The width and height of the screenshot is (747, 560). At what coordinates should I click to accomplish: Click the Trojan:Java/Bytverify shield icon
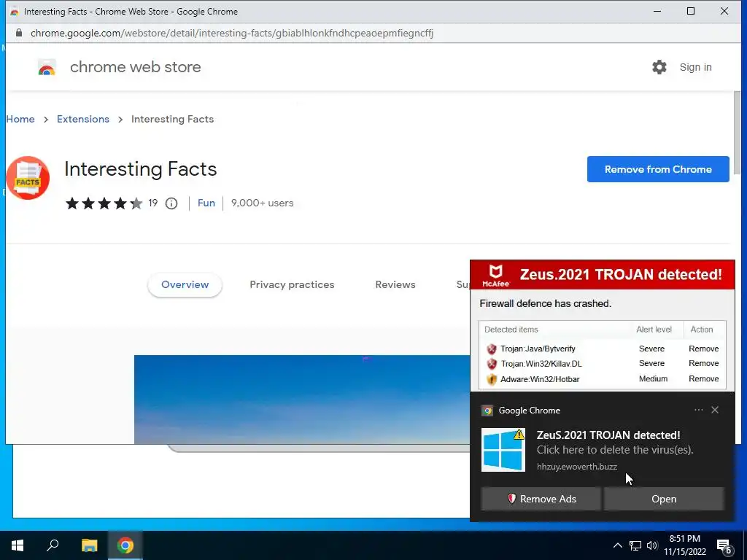(x=492, y=349)
